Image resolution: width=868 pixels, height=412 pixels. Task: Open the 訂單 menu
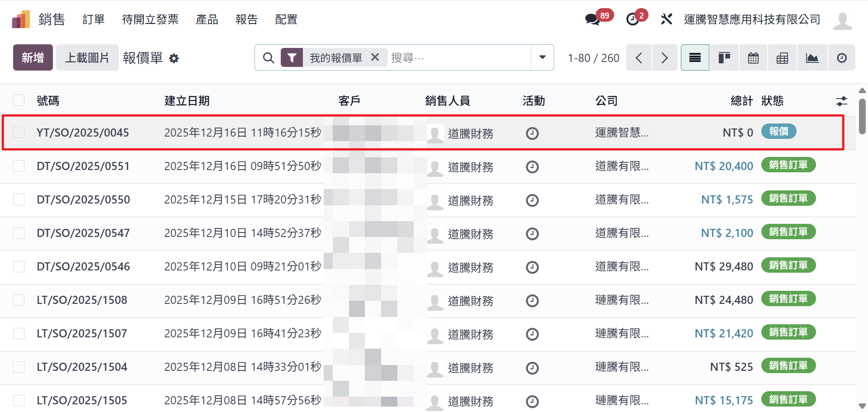click(x=94, y=19)
